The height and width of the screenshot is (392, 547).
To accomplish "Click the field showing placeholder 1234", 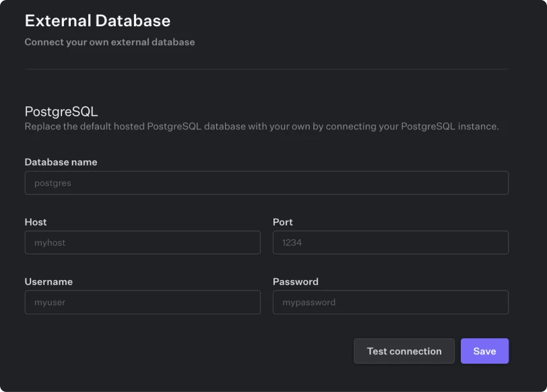I will pyautogui.click(x=390, y=242).
